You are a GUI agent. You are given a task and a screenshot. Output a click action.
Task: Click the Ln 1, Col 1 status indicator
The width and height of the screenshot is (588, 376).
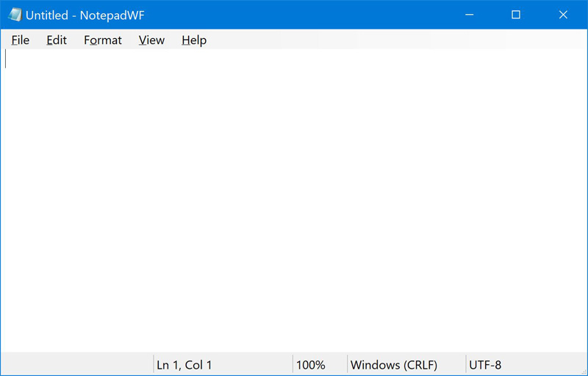click(184, 365)
